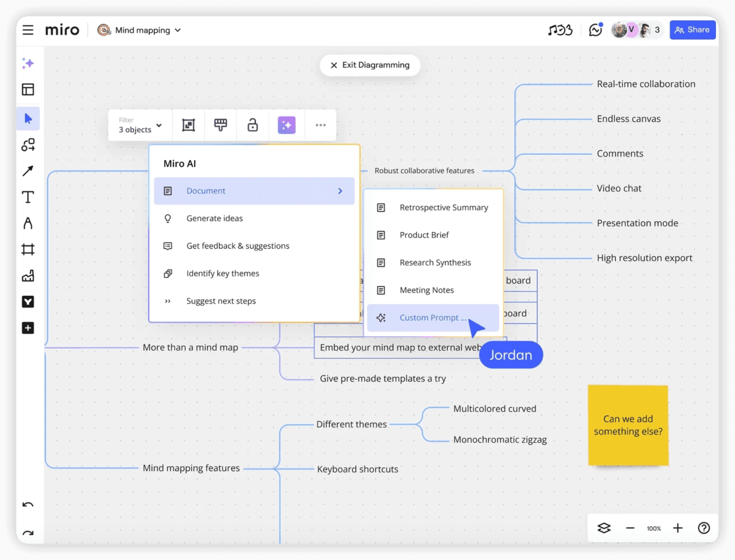Image resolution: width=735 pixels, height=560 pixels.
Task: Undo the last action
Action: (x=28, y=505)
